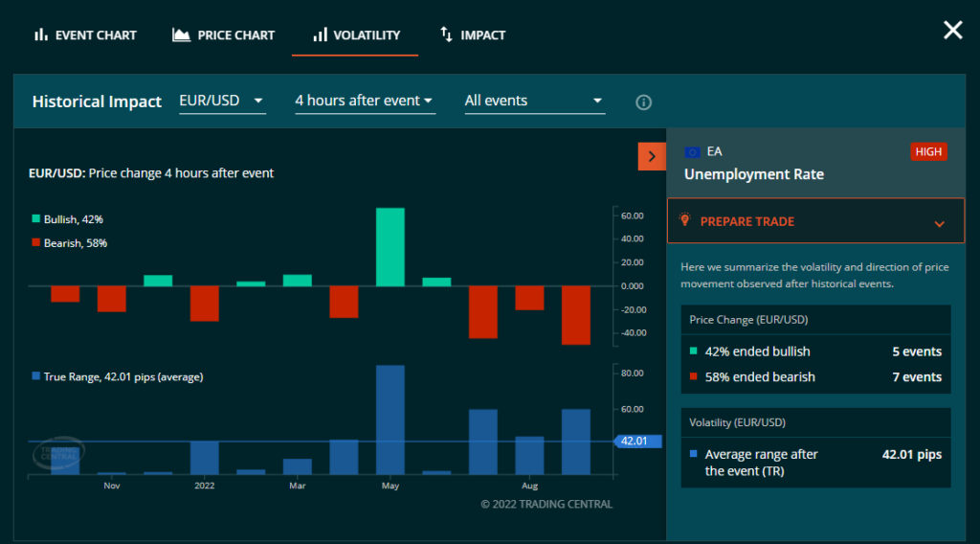Click the Impact arrows icon
The width and height of the screenshot is (980, 544).
point(446,34)
